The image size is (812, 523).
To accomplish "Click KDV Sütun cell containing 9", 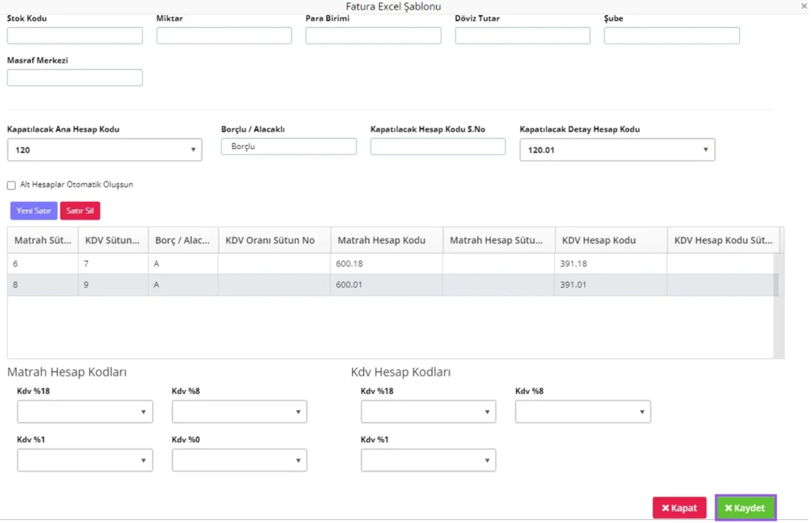I will 113,284.
